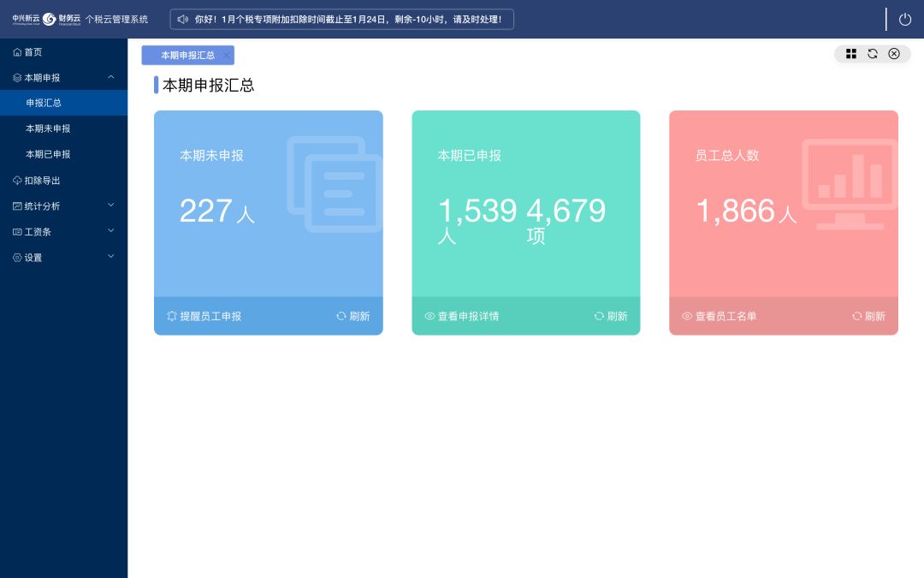Image resolution: width=924 pixels, height=578 pixels.
Task: Open 扣除导出 in the sidebar
Action: [63, 181]
